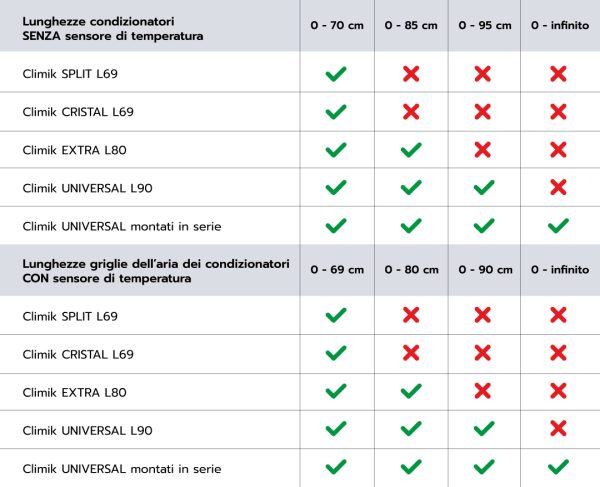Select UNIVERSAL L90 green check under 0-90 cm
The image size is (600, 487).
tap(483, 428)
